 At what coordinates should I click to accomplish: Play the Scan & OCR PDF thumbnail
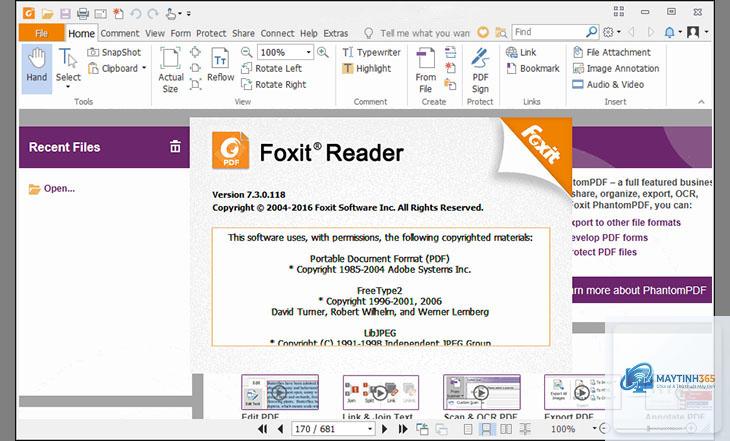(x=481, y=393)
